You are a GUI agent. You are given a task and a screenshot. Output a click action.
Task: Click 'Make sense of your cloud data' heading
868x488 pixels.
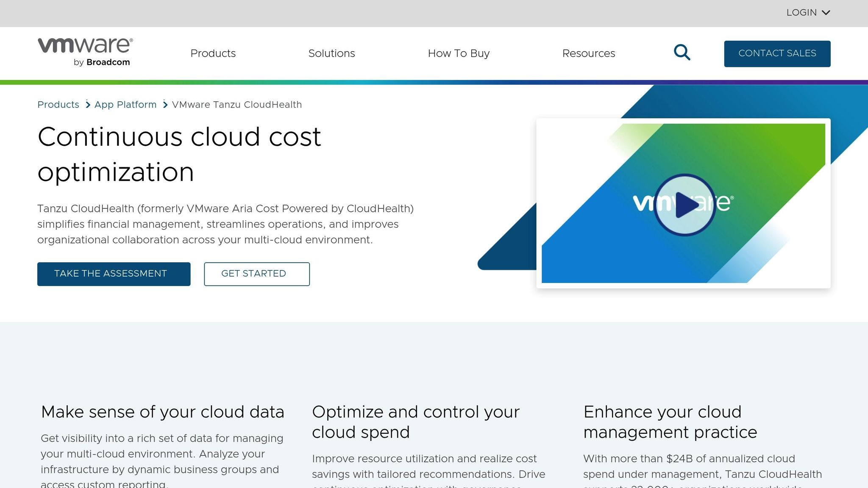point(163,412)
